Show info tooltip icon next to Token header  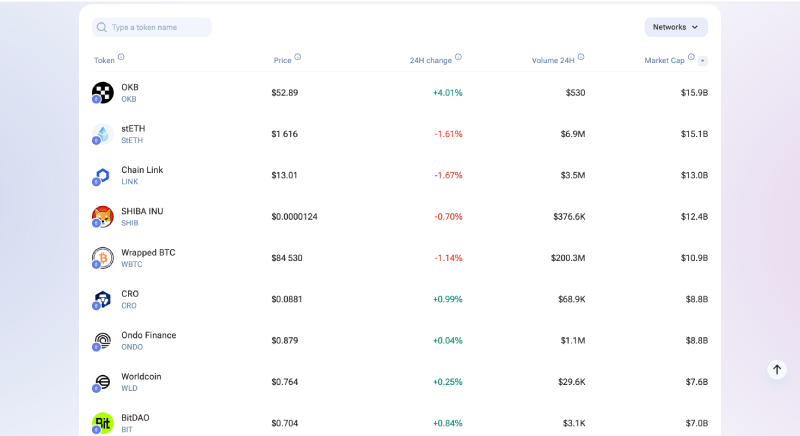(x=121, y=57)
